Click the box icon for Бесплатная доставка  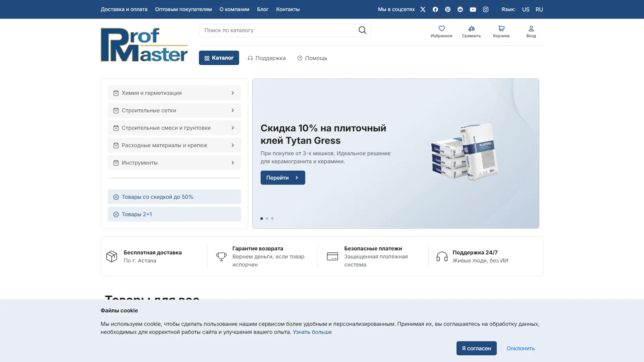112,256
